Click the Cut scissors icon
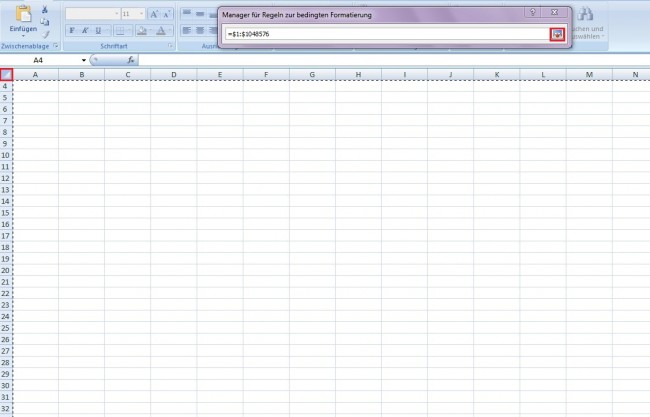Screen dimensions: 650x417 click(x=45, y=10)
